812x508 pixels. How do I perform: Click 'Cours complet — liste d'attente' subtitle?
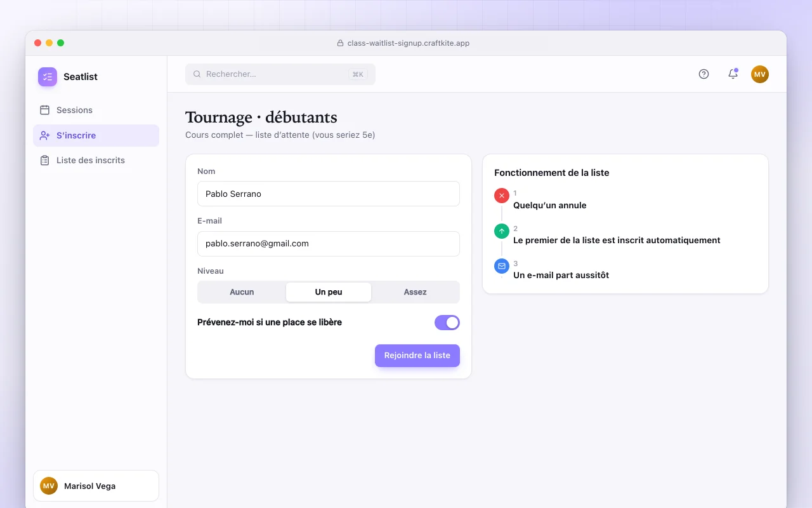coord(280,135)
